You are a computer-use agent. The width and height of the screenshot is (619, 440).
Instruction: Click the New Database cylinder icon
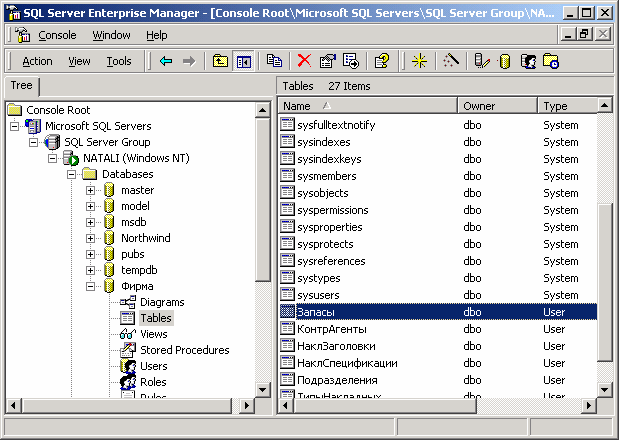(x=505, y=61)
